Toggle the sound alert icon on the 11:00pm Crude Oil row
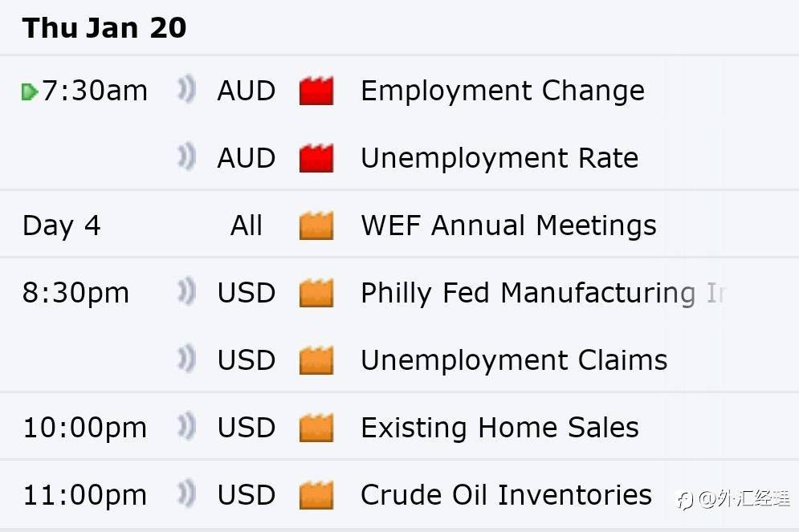Image resolution: width=799 pixels, height=532 pixels. tap(186, 493)
